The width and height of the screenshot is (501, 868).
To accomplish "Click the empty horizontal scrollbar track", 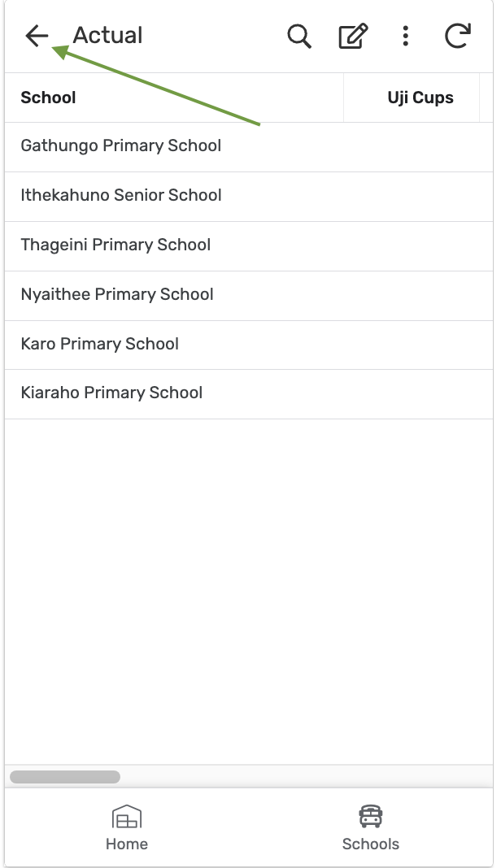I will 306,777.
